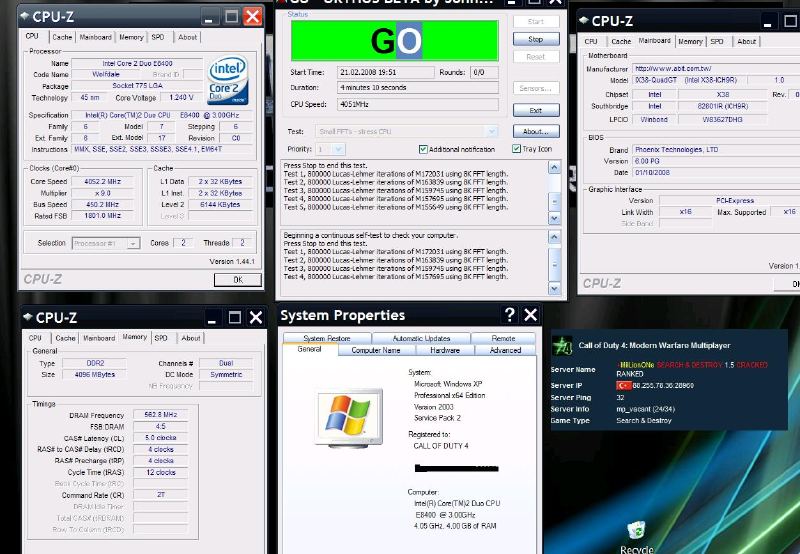800x554 pixels.
Task: Toggle the Tray Icon checkbox
Action: [x=516, y=148]
